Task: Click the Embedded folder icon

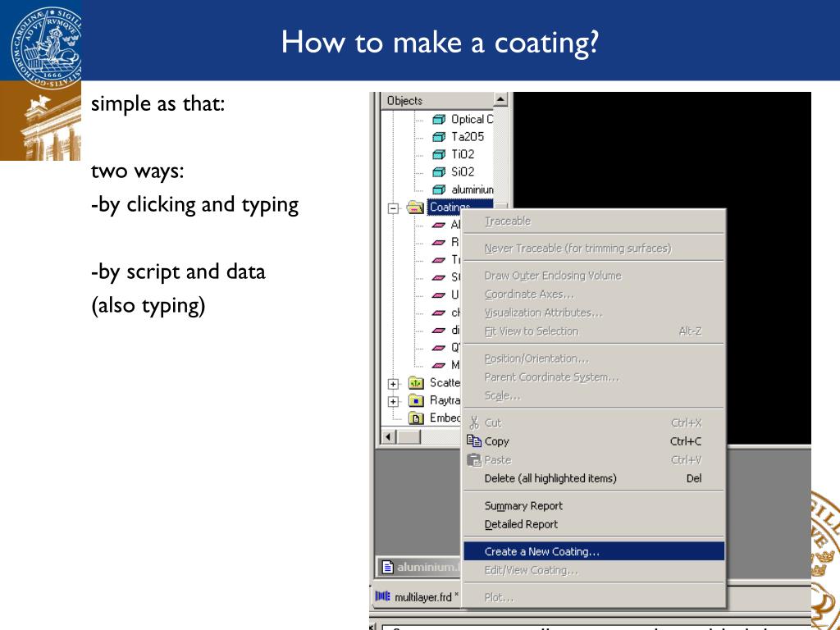Action: (416, 418)
